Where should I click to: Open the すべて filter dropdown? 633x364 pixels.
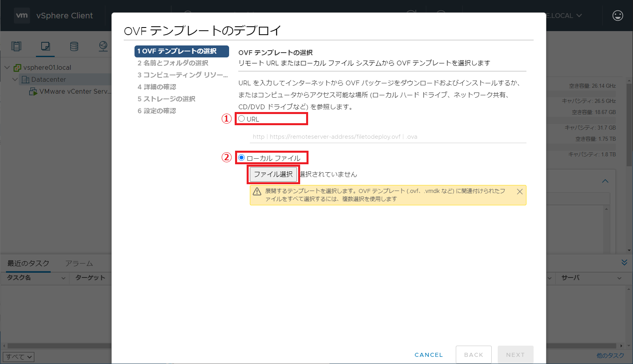pos(18,357)
